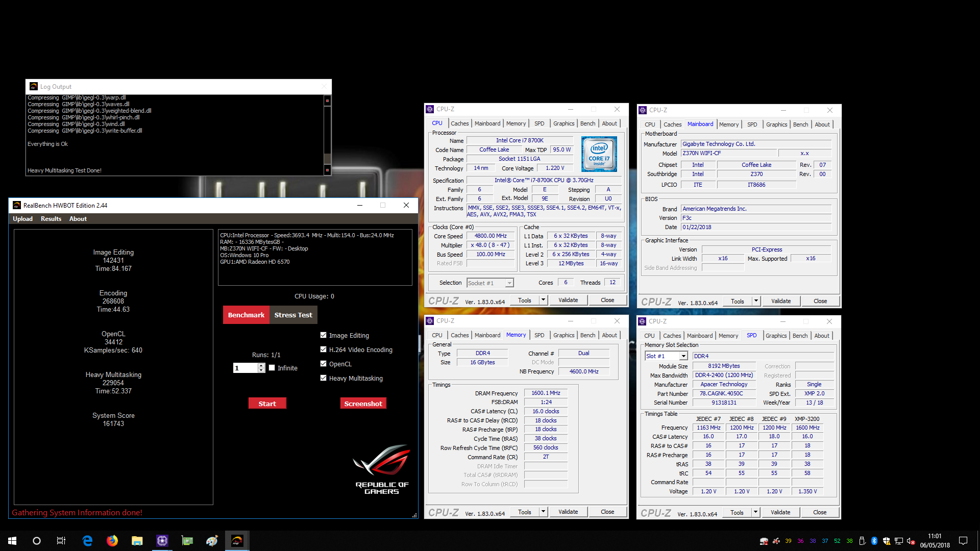Viewport: 980px width, 551px height.
Task: Click RealBench window title icon
Action: (17, 205)
